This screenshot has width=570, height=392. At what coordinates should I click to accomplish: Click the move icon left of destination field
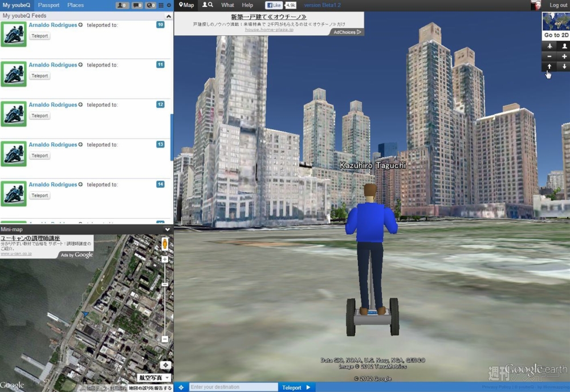[x=181, y=387]
